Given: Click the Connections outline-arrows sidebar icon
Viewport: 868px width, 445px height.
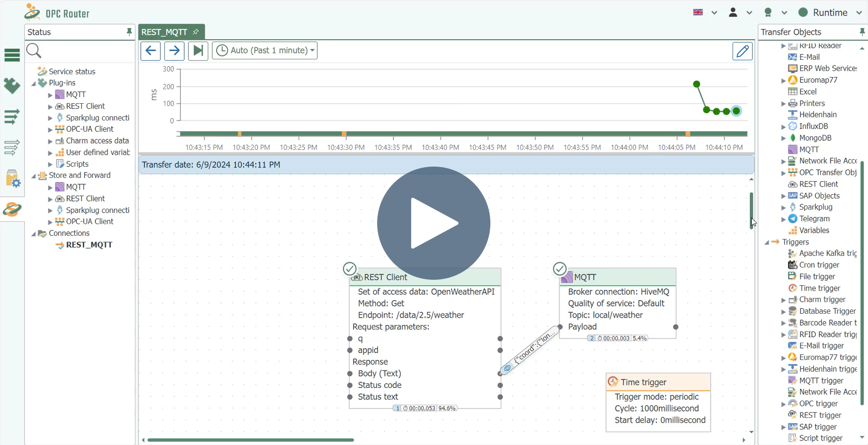Looking at the screenshot, I should coord(12,147).
